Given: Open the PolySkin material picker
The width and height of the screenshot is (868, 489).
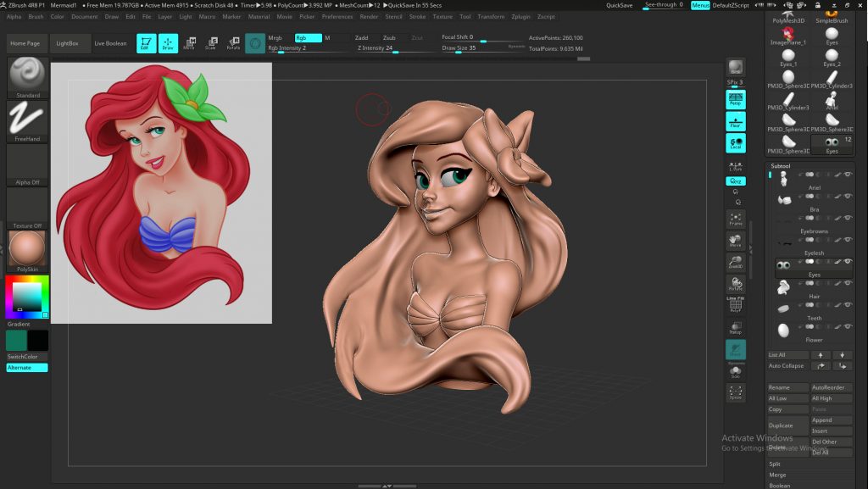Looking at the screenshot, I should click(27, 251).
